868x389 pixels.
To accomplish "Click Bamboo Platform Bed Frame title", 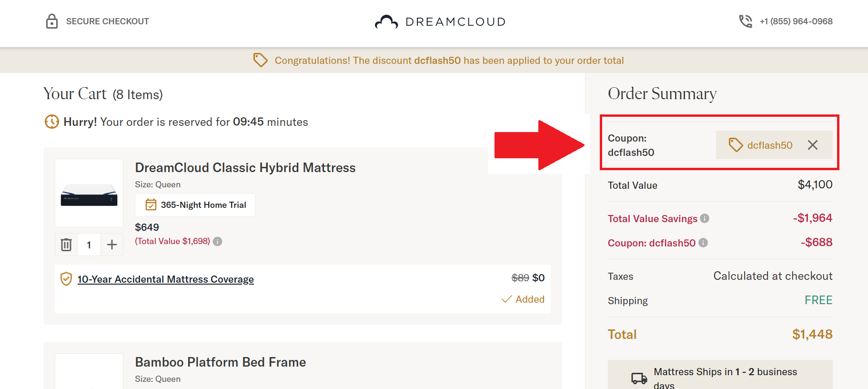I will (221, 362).
